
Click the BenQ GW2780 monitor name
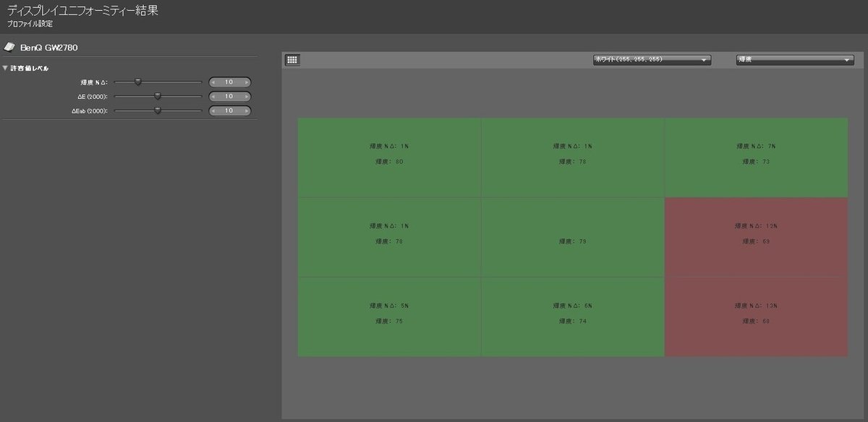click(x=49, y=48)
